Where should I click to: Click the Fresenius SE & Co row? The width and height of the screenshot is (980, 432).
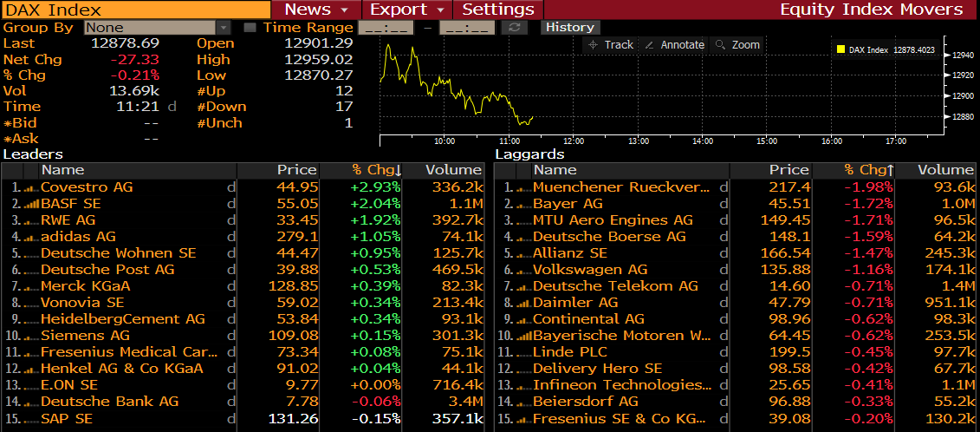pos(735,418)
